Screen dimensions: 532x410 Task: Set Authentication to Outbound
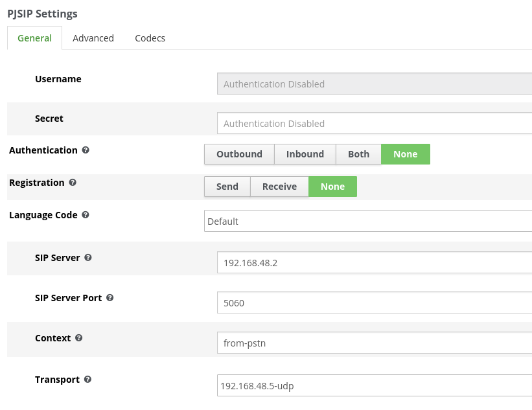coord(239,154)
